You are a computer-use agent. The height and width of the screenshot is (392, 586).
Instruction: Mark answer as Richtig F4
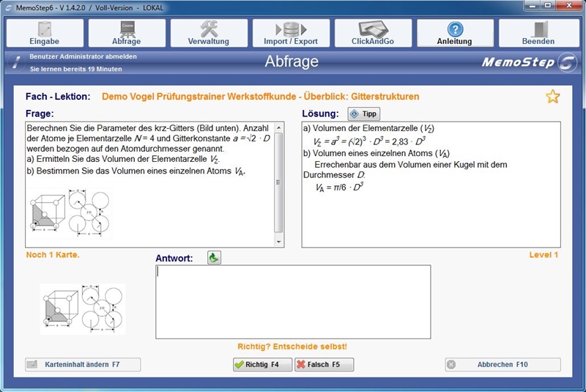(262, 364)
